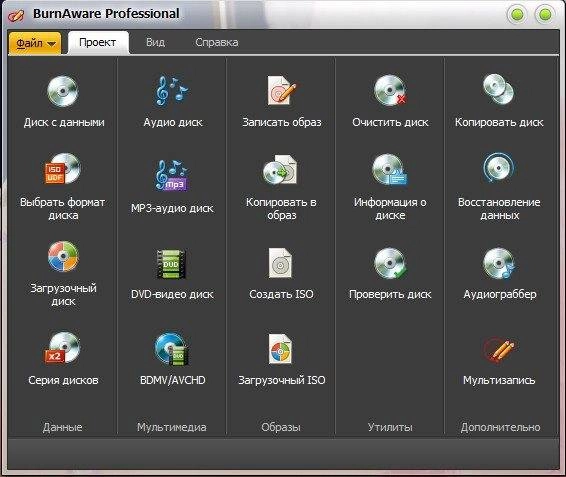Click the Данные category label
This screenshot has height=477, width=566.
point(63,427)
